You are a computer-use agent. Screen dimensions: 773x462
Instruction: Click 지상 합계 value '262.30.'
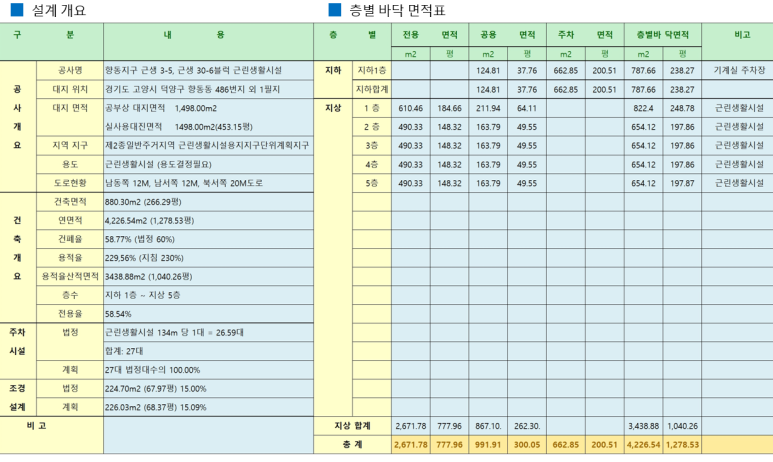coord(527,426)
